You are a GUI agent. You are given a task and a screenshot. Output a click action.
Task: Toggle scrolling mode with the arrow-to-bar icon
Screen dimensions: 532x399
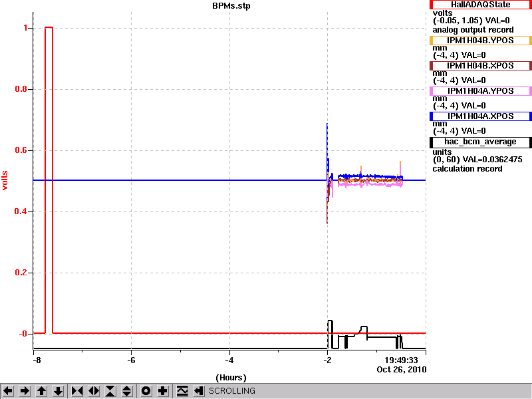[199, 391]
